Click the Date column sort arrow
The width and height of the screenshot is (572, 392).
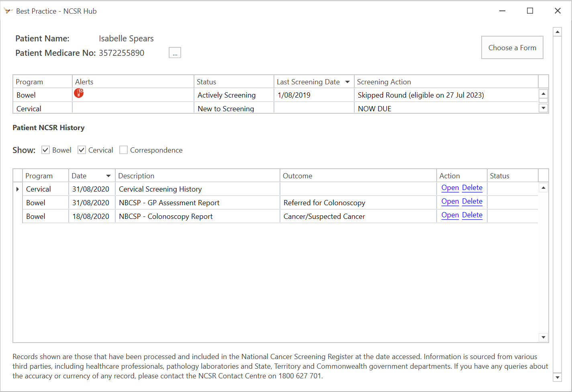coord(108,176)
